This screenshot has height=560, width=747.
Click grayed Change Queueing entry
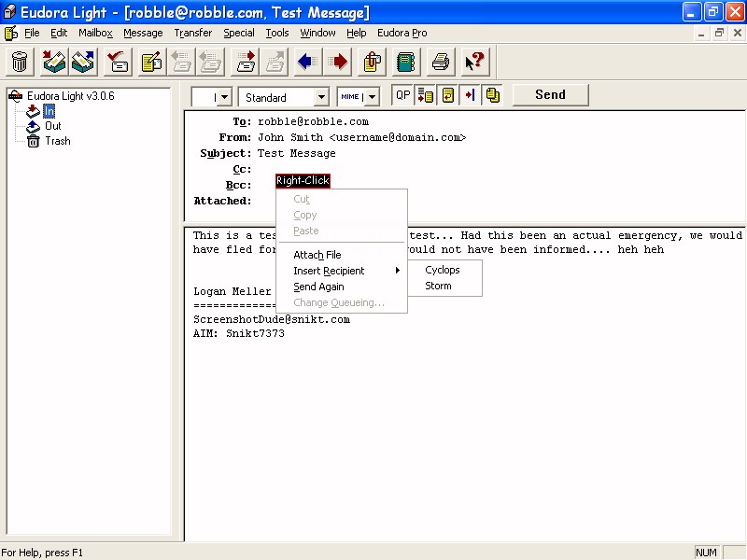coord(342,302)
